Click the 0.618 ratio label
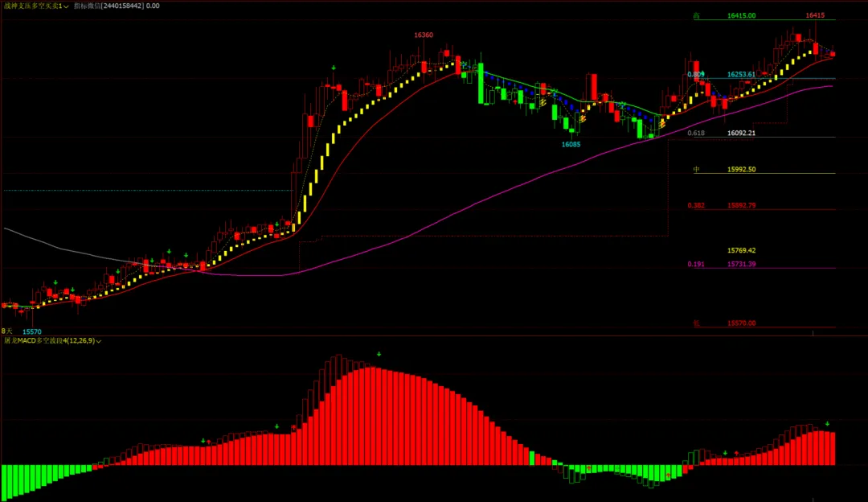The width and height of the screenshot is (868, 502). tap(696, 133)
